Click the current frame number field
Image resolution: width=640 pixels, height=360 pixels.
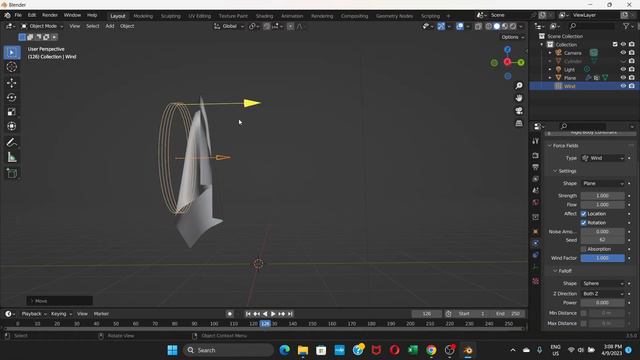pos(427,314)
